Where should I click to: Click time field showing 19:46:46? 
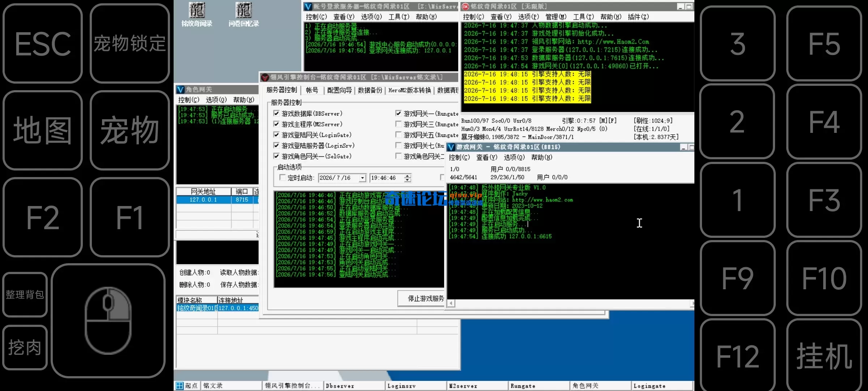pyautogui.click(x=387, y=178)
